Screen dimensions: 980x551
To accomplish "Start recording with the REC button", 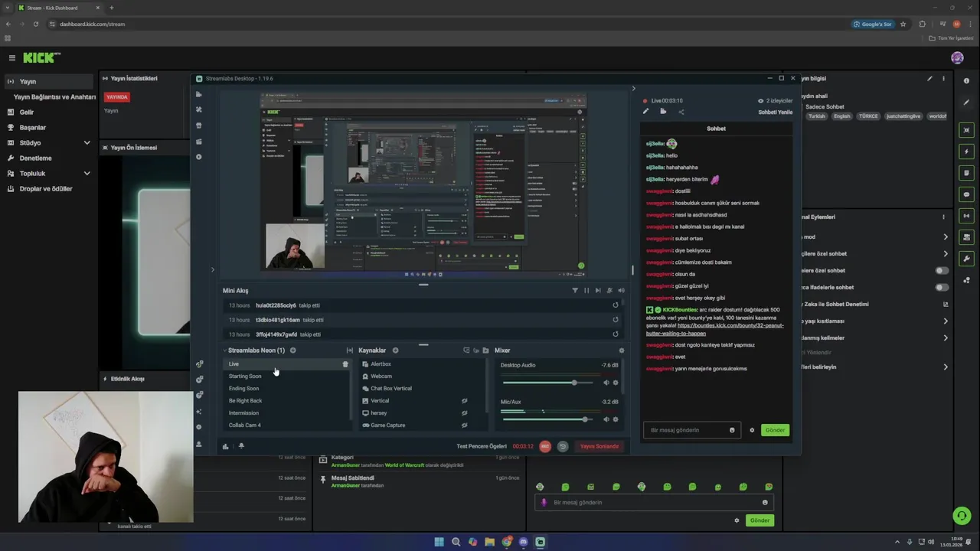I will click(545, 446).
